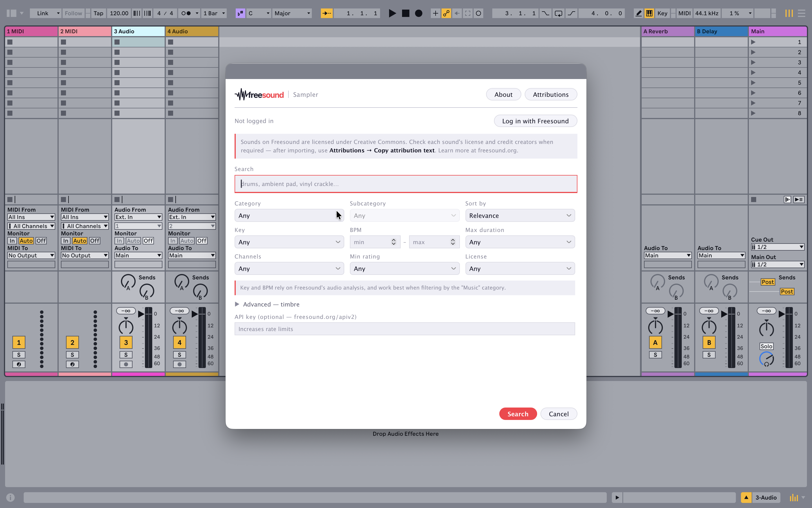Click the Session Record circle icon
Viewport: 812px width, 508px height.
[x=478, y=14]
